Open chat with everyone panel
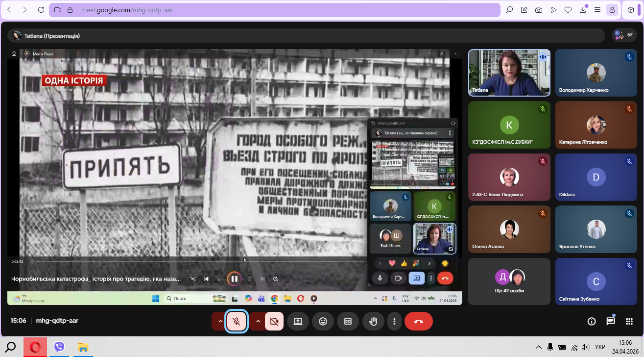This screenshot has height=357, width=644. point(611,321)
